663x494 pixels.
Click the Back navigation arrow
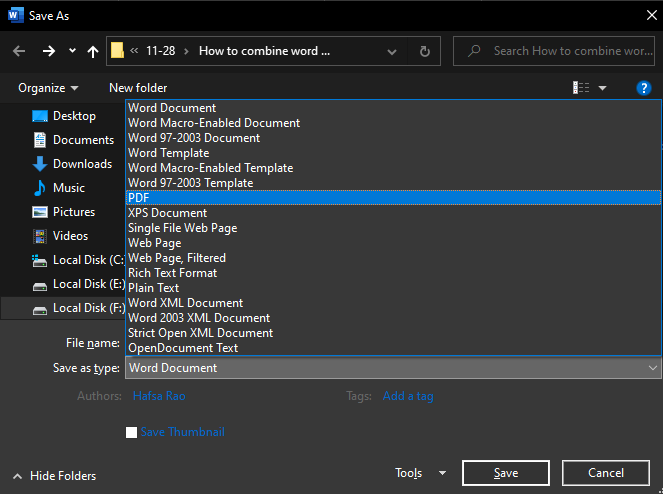click(19, 51)
